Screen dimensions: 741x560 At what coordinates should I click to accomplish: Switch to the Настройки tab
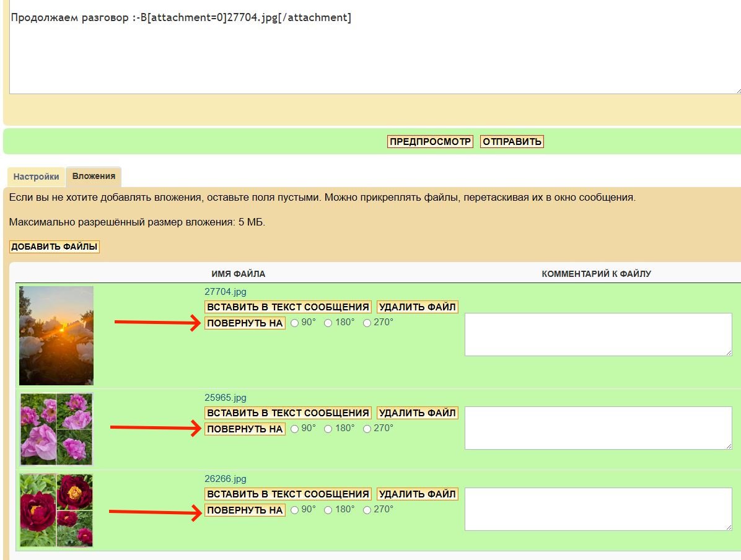[x=36, y=177]
